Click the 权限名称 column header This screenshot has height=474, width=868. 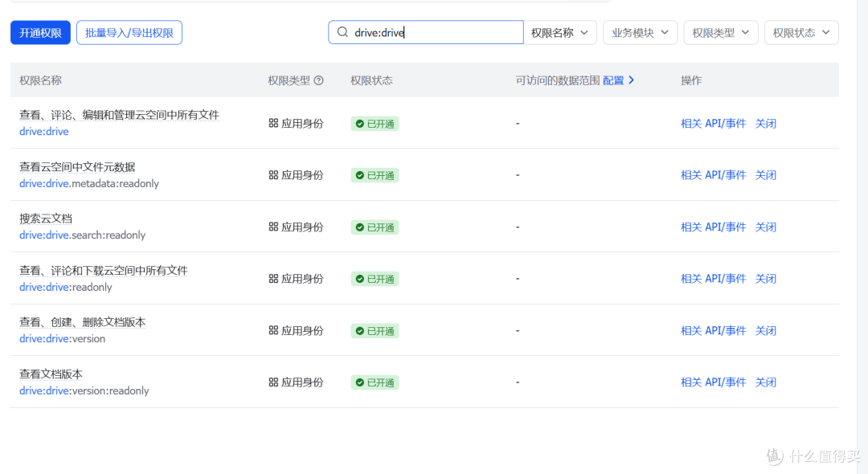(x=40, y=81)
